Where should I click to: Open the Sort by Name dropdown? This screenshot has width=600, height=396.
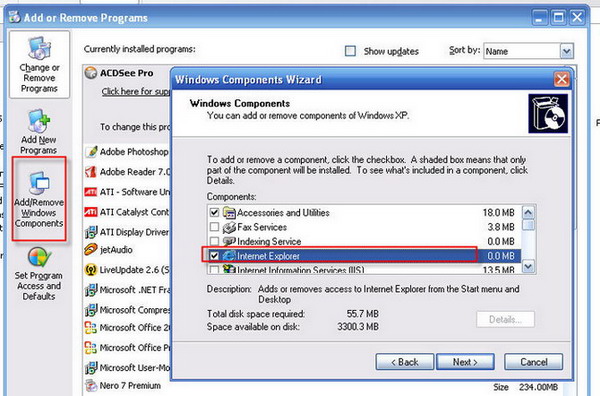[x=567, y=51]
